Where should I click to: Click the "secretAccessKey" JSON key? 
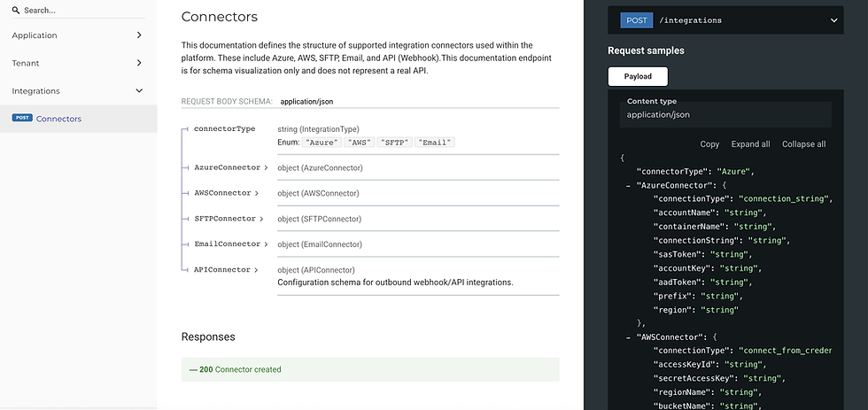[694, 378]
